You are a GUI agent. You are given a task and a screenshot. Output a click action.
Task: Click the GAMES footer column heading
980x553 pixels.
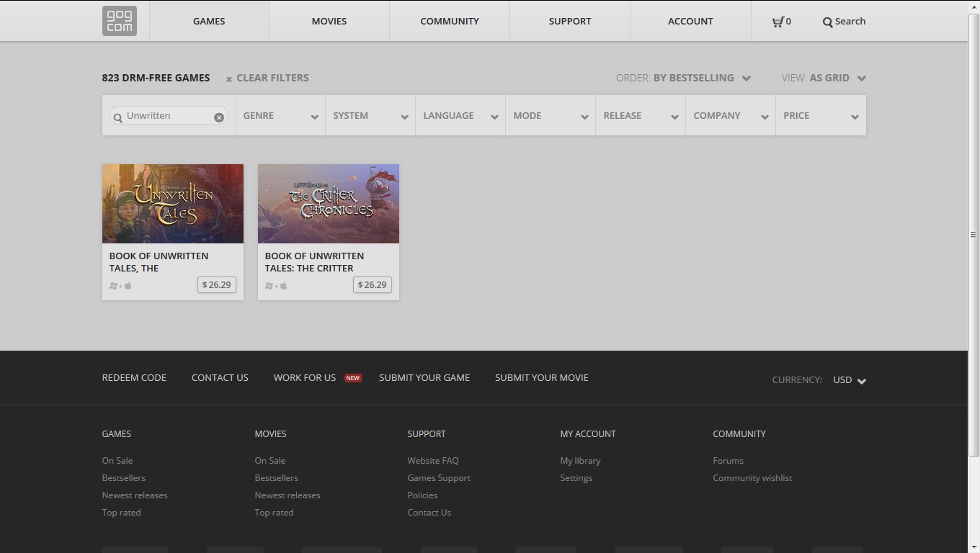click(x=117, y=434)
